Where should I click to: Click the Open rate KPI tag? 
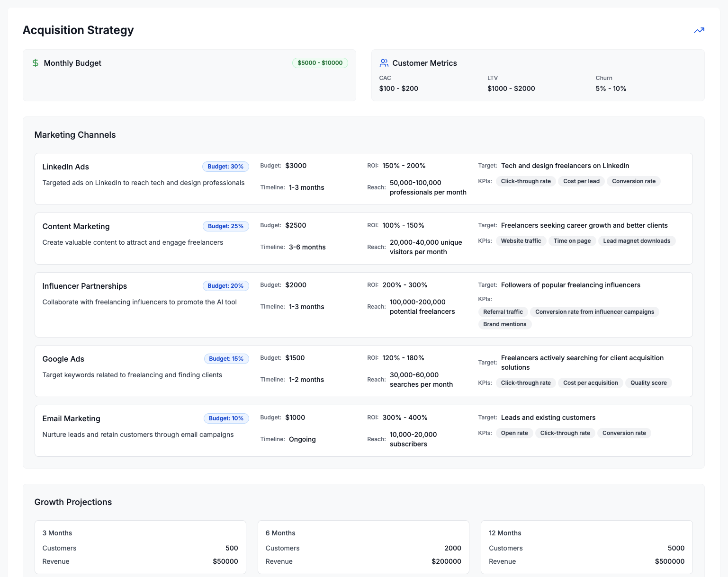coord(514,433)
